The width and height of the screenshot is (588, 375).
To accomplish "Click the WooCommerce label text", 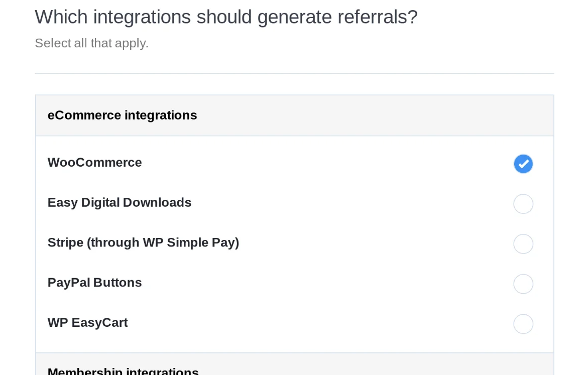I will [94, 162].
